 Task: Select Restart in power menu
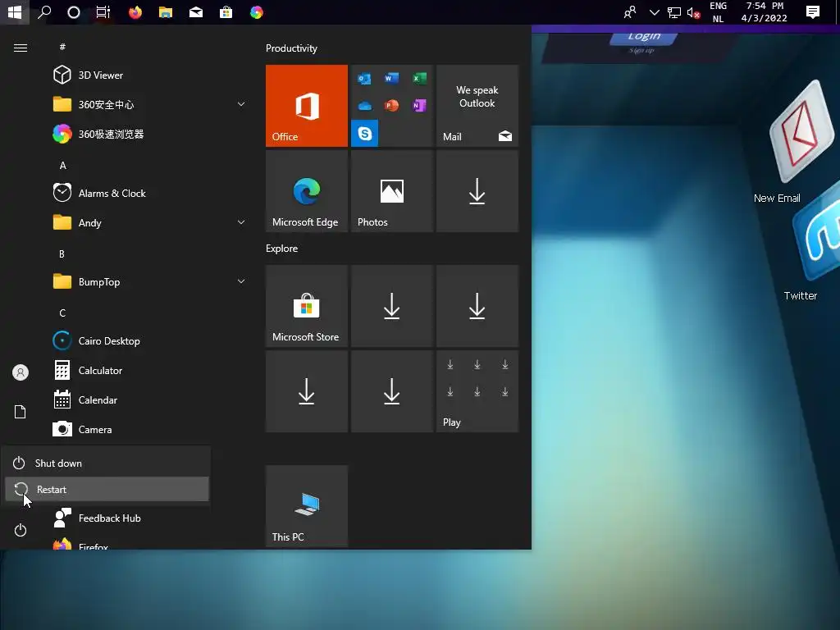click(107, 489)
